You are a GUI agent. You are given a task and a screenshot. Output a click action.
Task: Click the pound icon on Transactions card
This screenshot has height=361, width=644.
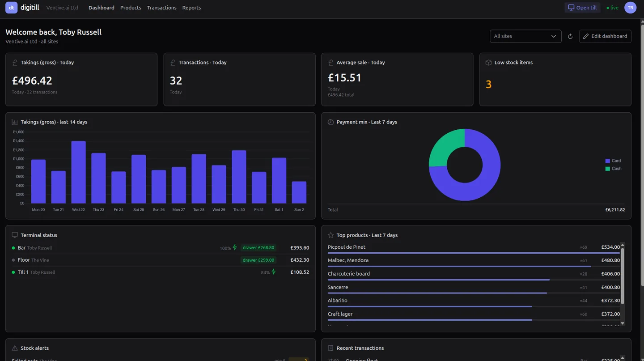tap(173, 63)
